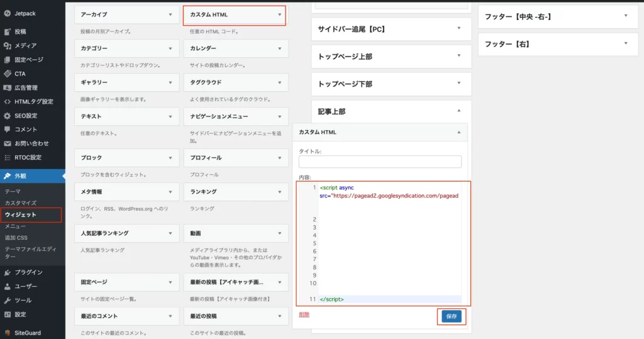The width and height of the screenshot is (644, 339).
Task: Open テーマファイルエディター submenu item
Action: pyautogui.click(x=31, y=253)
